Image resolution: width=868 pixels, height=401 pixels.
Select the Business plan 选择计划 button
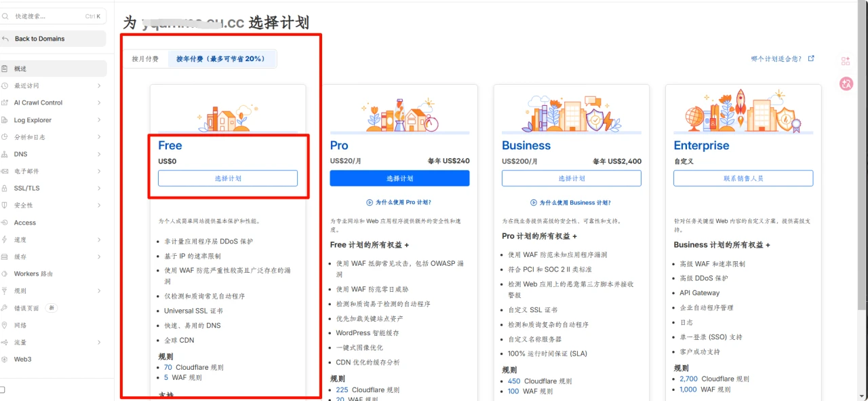coord(572,178)
